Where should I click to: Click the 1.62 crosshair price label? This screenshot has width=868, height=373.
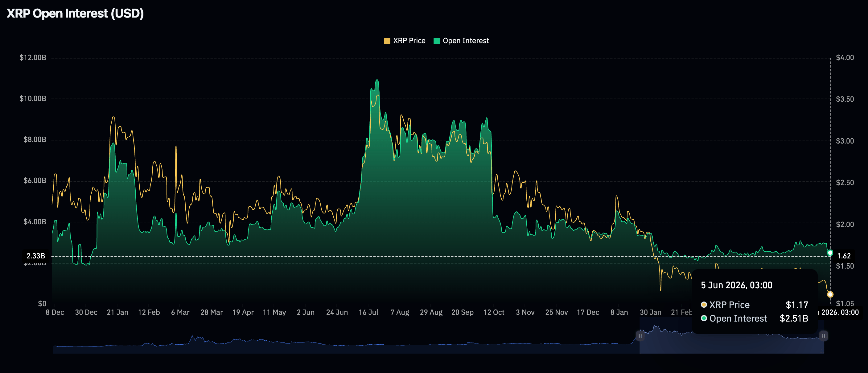coord(844,256)
